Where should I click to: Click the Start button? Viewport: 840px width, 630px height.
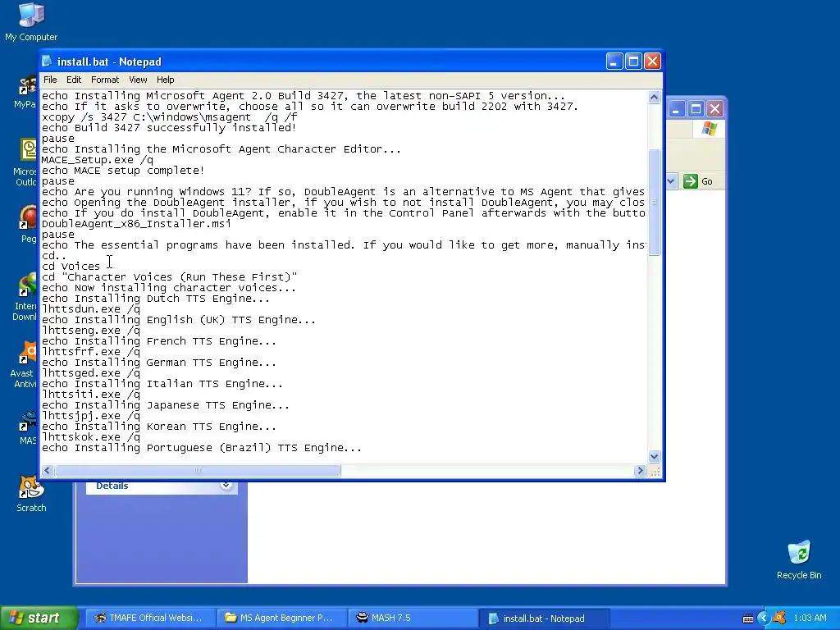(x=39, y=618)
